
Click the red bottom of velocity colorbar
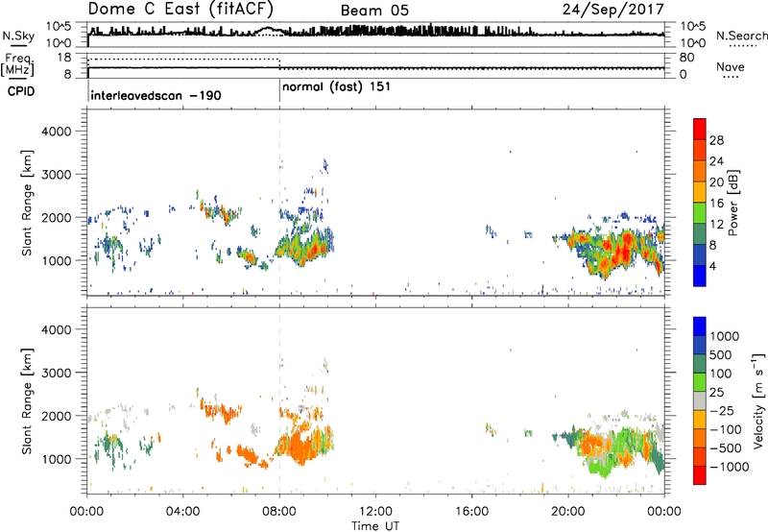pyautogui.click(x=700, y=475)
